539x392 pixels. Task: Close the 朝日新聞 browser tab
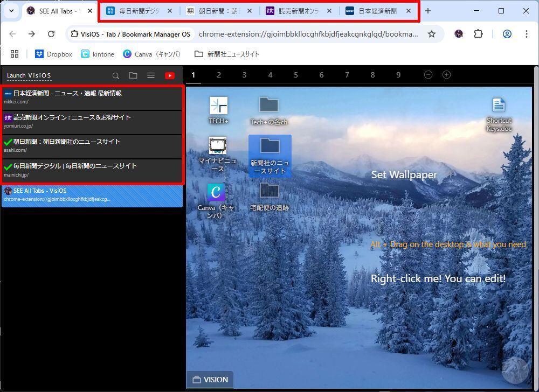click(x=250, y=11)
